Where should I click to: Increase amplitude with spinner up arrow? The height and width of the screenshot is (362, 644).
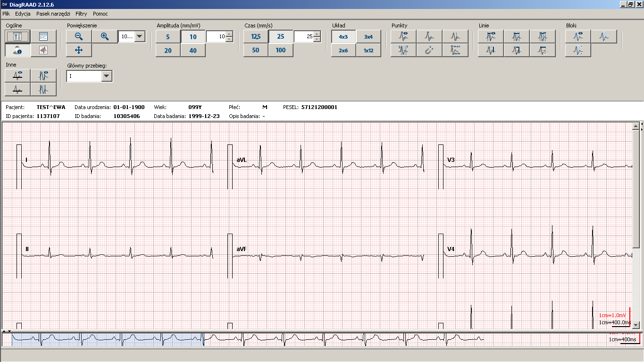pos(229,34)
